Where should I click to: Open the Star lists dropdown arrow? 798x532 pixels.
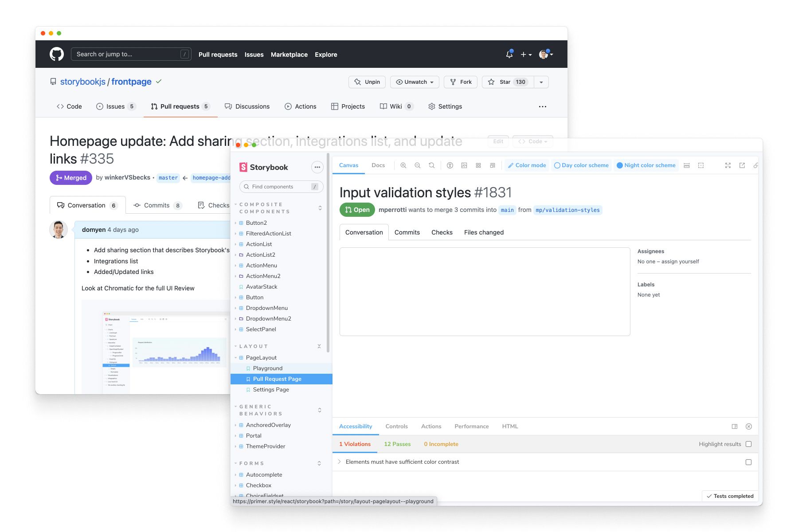pos(541,82)
